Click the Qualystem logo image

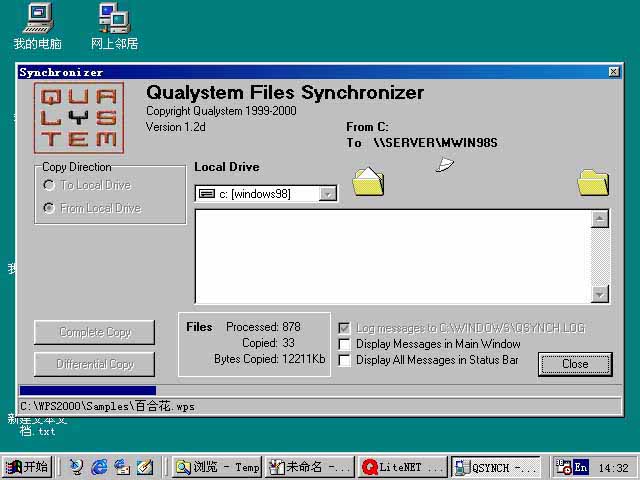tap(78, 117)
